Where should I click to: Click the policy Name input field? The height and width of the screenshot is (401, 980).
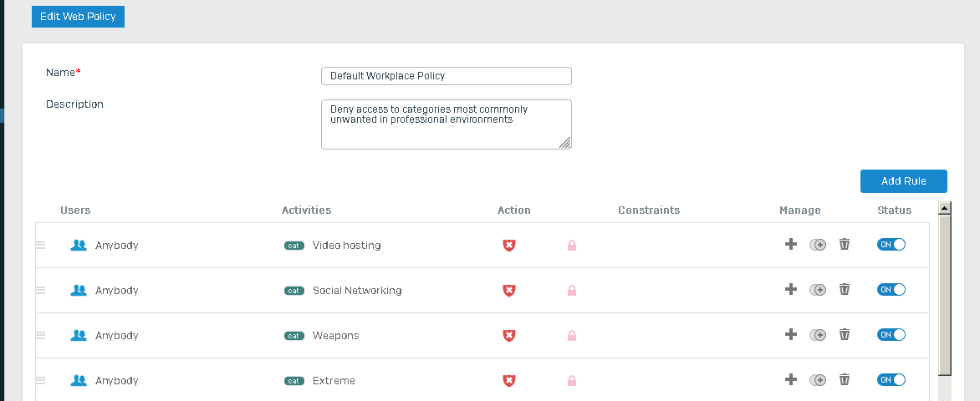point(447,76)
